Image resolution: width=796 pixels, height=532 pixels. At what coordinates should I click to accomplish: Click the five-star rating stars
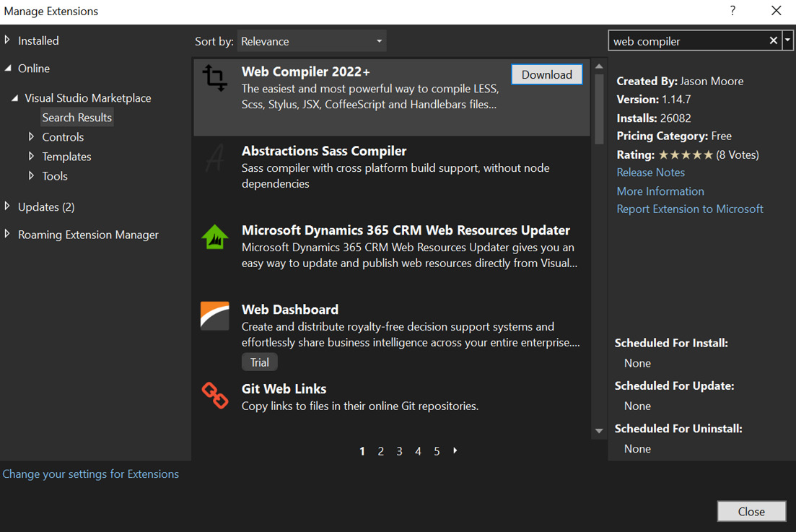(686, 154)
